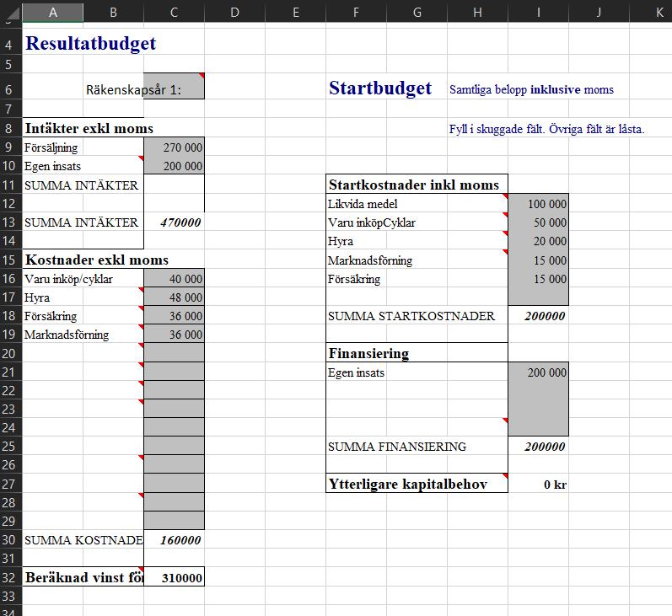672x616 pixels.
Task: Select column A header
Action: point(53,13)
